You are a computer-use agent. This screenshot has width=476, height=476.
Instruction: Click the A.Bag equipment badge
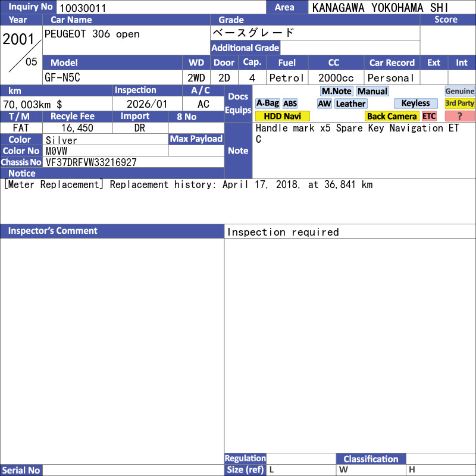point(267,103)
